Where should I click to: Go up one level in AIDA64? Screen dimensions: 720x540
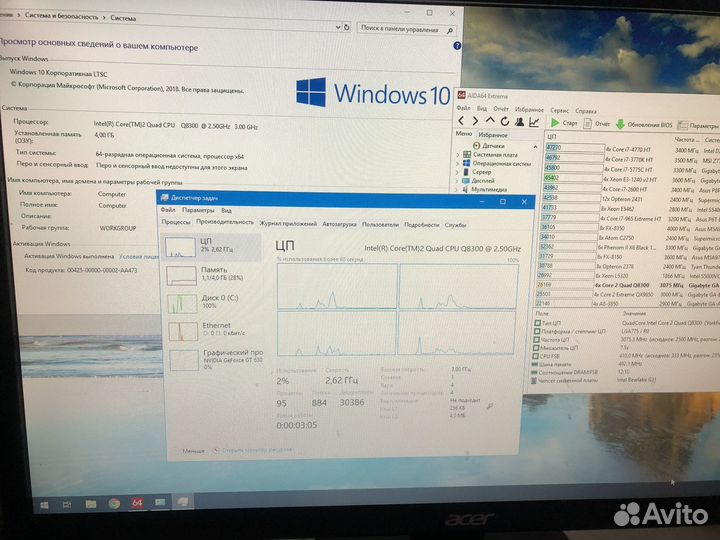click(x=490, y=121)
